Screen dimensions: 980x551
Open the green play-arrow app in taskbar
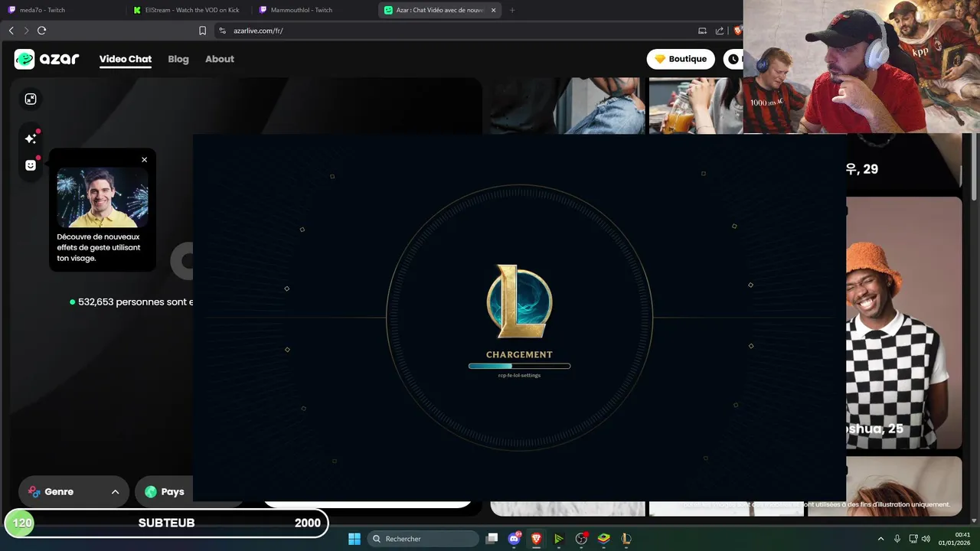pos(559,539)
